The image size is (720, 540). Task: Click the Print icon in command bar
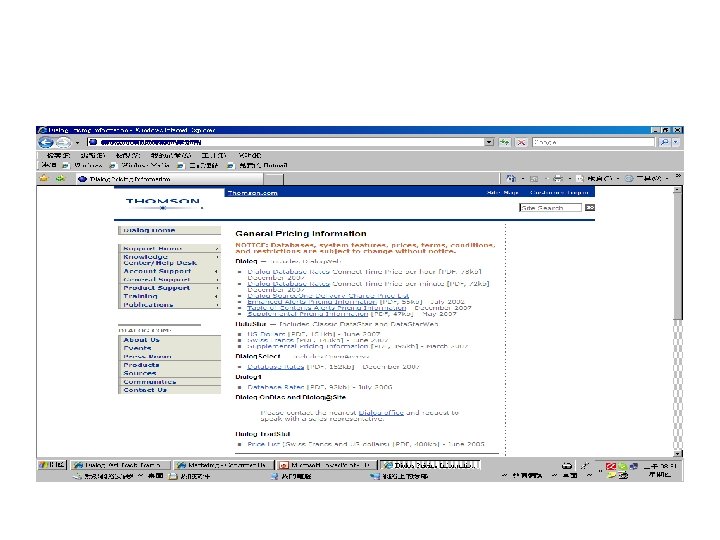point(558,178)
